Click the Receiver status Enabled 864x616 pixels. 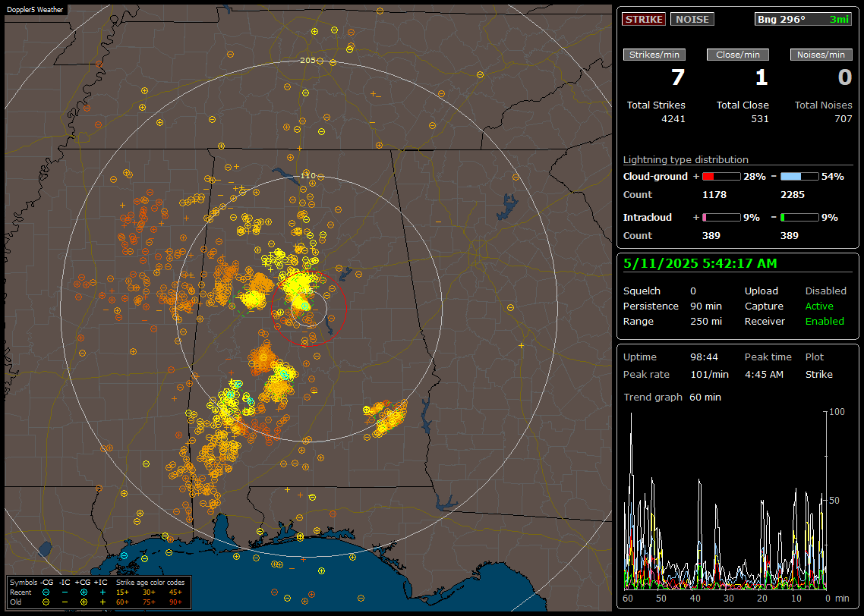click(x=825, y=322)
